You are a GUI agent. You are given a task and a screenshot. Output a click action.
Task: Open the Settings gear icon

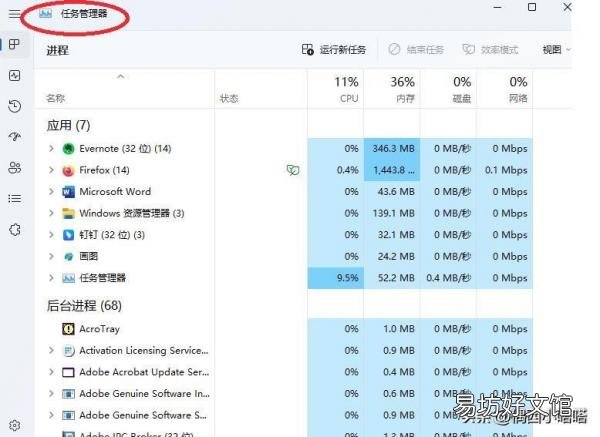pos(15,425)
